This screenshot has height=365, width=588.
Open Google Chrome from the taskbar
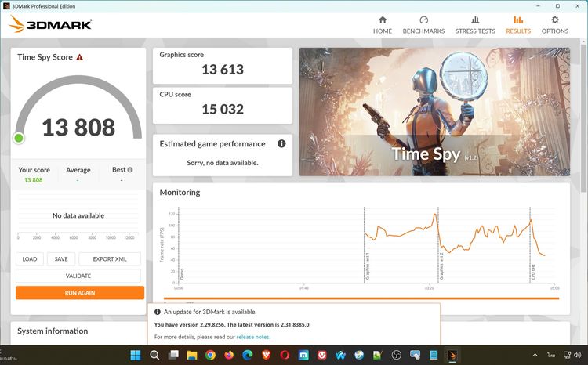tap(210, 355)
